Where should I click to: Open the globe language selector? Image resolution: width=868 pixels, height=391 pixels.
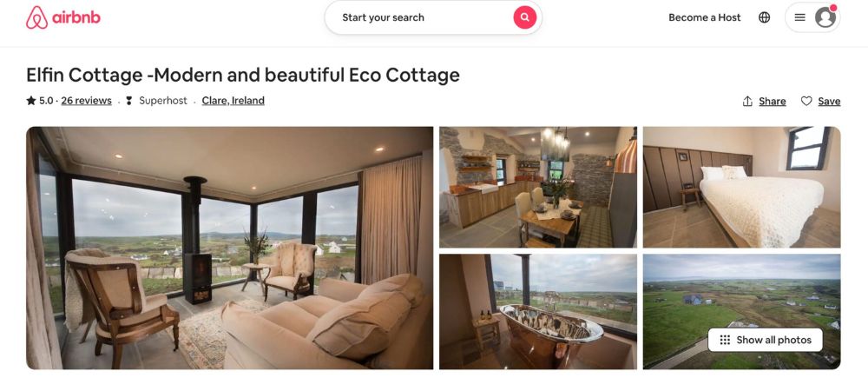click(x=765, y=17)
